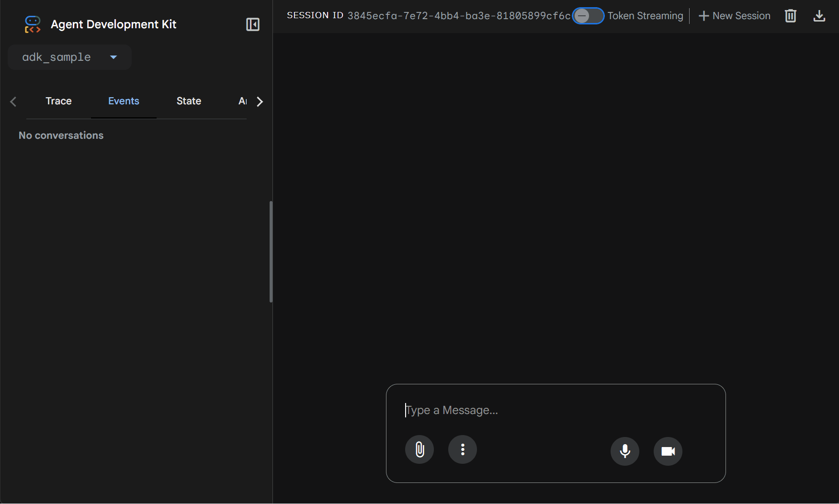Click the session ID value text

[x=459, y=16]
